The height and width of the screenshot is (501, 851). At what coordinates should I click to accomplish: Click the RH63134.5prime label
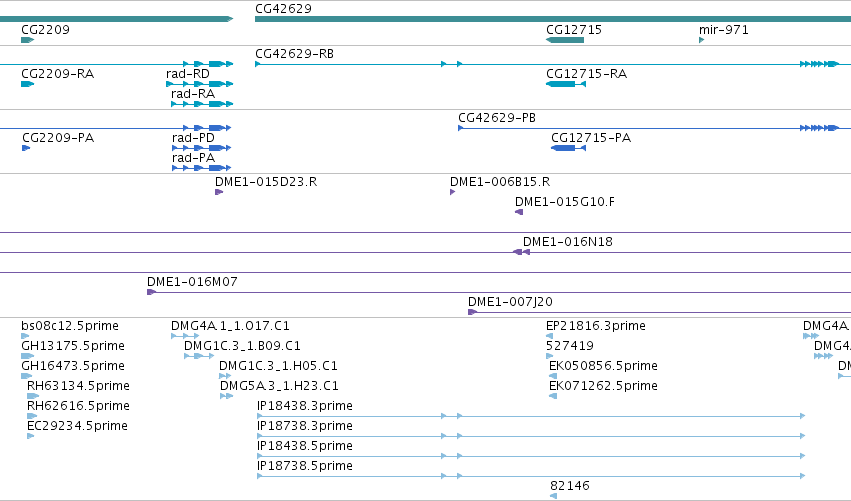[78, 386]
